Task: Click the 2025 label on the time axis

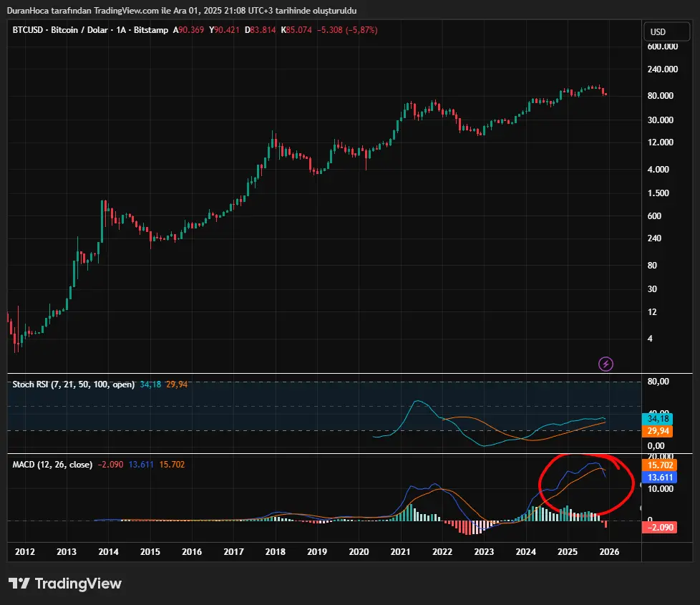Action: [x=568, y=551]
